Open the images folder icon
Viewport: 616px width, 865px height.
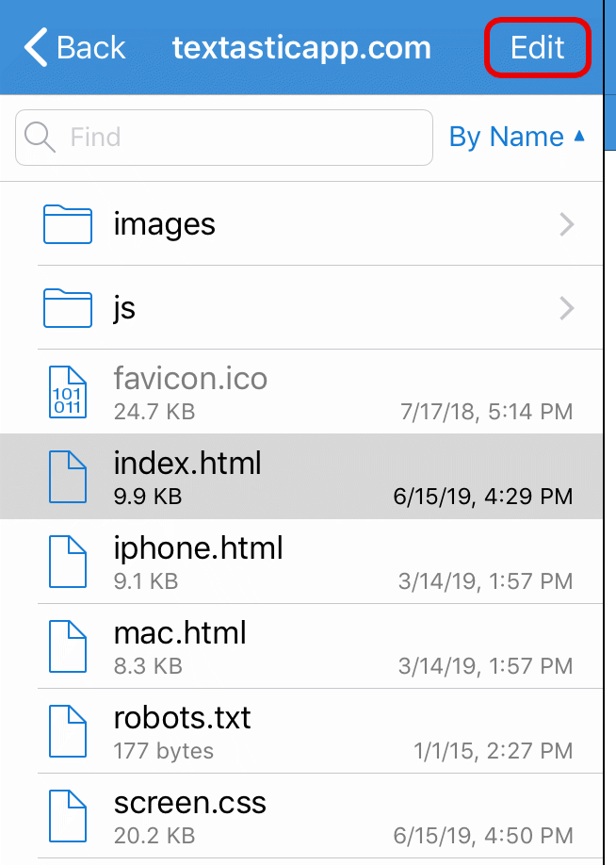point(68,224)
